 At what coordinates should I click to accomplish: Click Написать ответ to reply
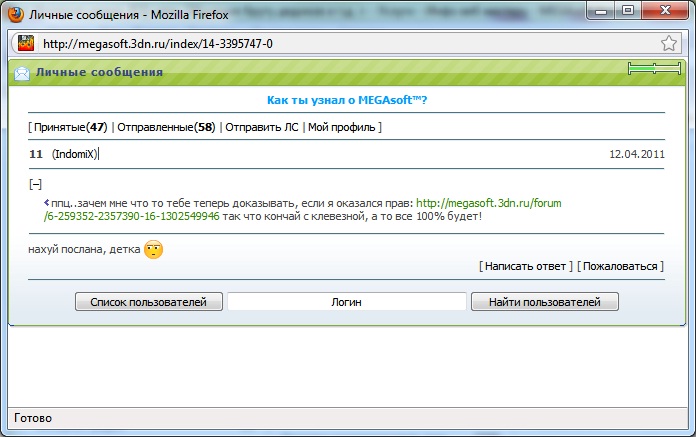click(x=526, y=266)
